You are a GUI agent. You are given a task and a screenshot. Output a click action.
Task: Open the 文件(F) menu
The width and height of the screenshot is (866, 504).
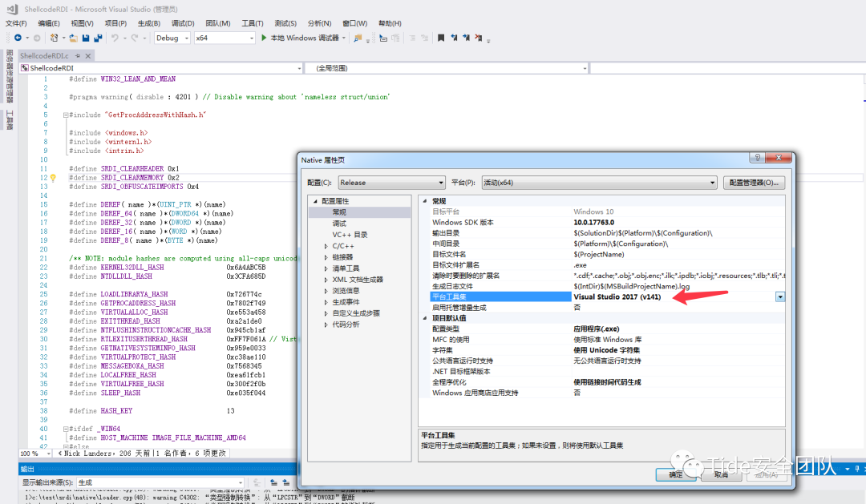[16, 23]
